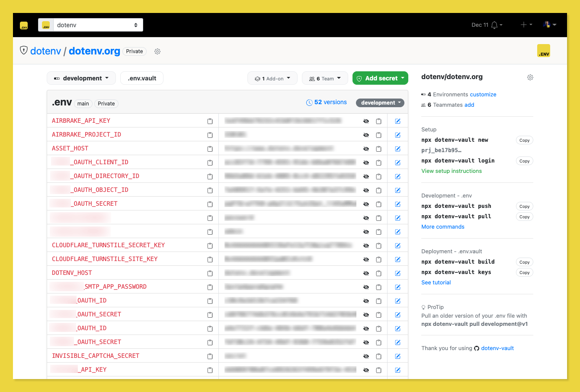This screenshot has height=392, width=580.
Task: Switch to the .env.vault tab
Action: coord(142,78)
